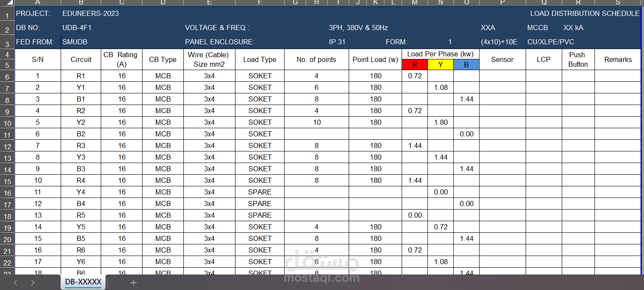Select row 6 header
Viewport: 644px width, 290px height.
(7, 77)
